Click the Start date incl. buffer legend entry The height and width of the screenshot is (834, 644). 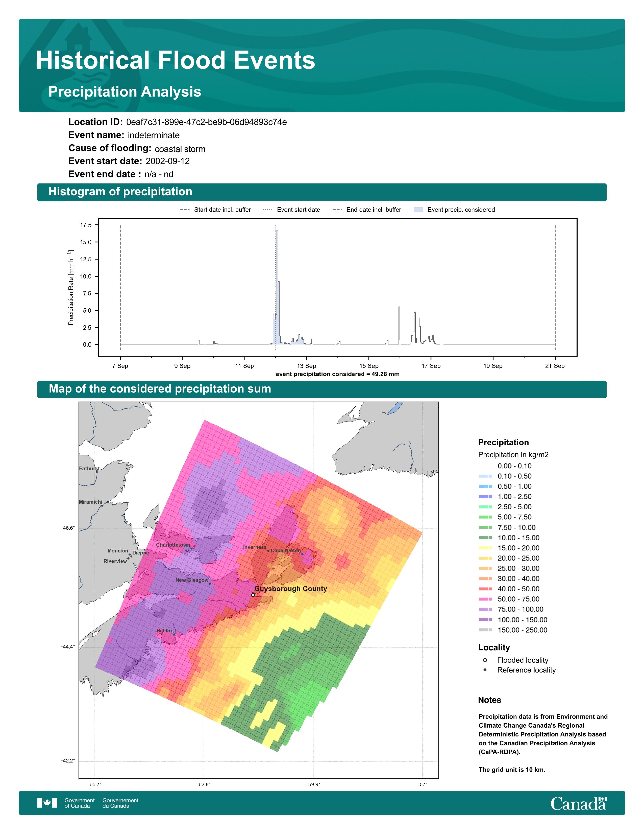216,210
